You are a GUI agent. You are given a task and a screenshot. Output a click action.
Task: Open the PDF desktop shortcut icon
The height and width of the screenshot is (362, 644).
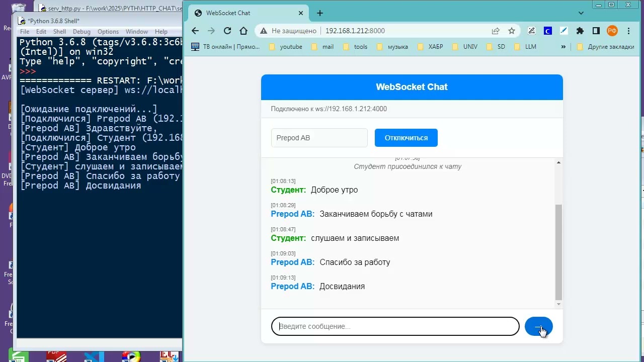56,356
